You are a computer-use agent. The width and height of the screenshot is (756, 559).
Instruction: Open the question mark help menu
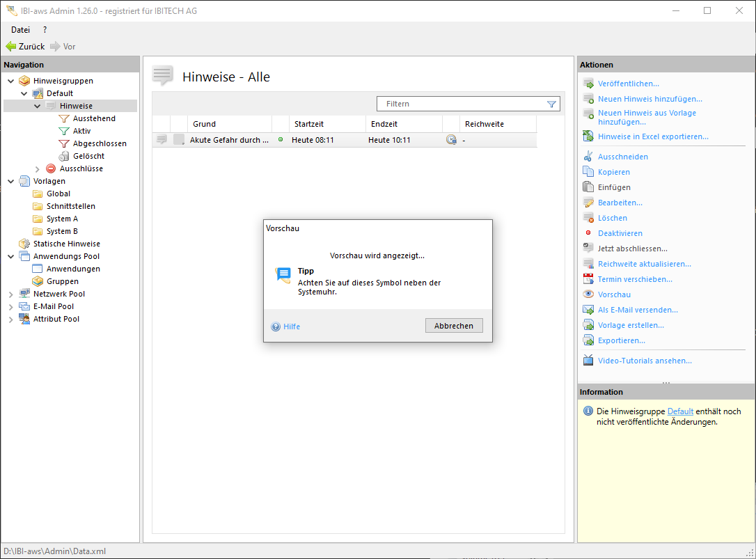tap(45, 30)
